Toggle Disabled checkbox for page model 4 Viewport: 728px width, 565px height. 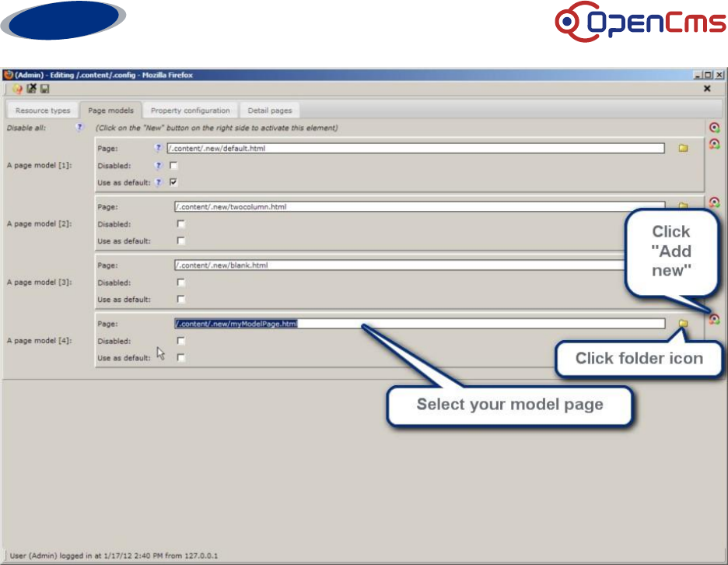[x=181, y=341]
